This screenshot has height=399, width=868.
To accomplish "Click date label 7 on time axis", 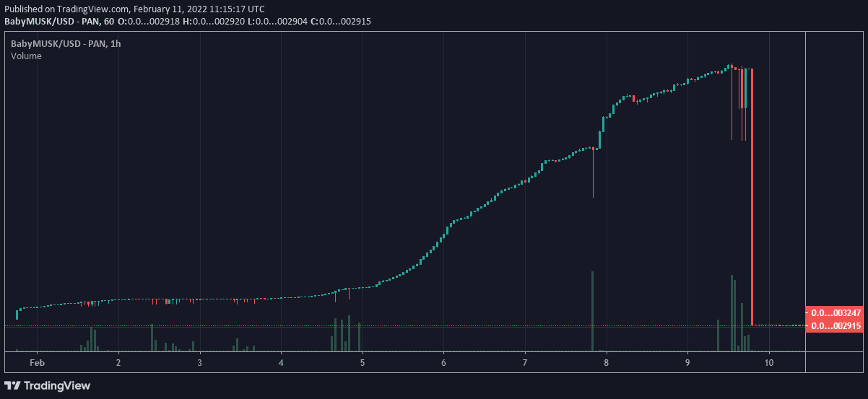I will [x=525, y=362].
